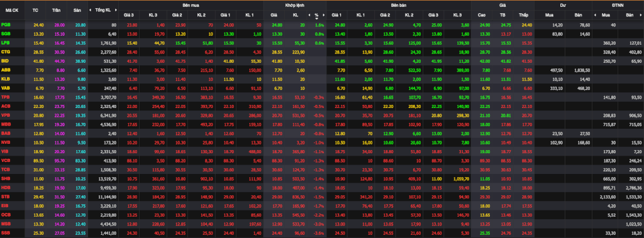Viewport: 644px width, 238px height.
Task: Open the SSB ticker
Action: tap(6, 232)
